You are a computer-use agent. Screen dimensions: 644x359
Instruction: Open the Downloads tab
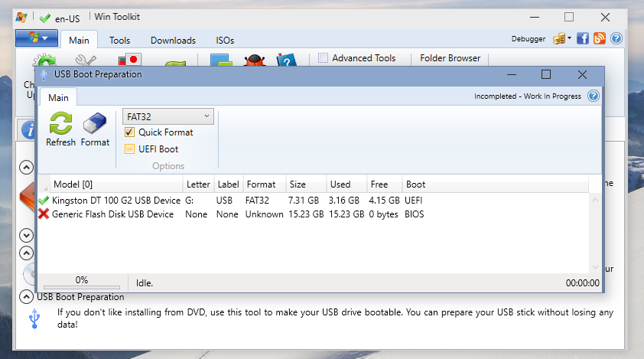pyautogui.click(x=173, y=41)
